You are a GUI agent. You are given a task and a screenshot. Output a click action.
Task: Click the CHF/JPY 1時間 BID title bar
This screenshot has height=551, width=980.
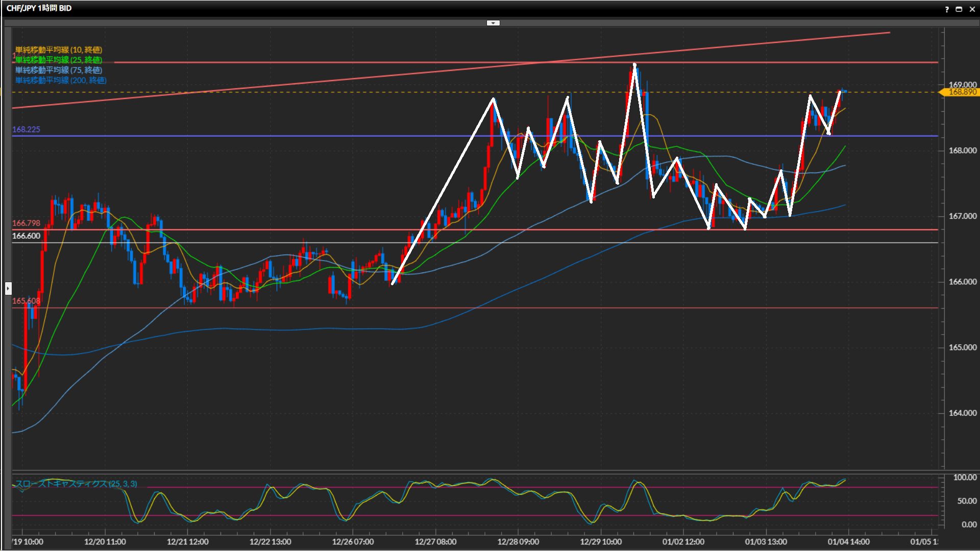point(39,8)
